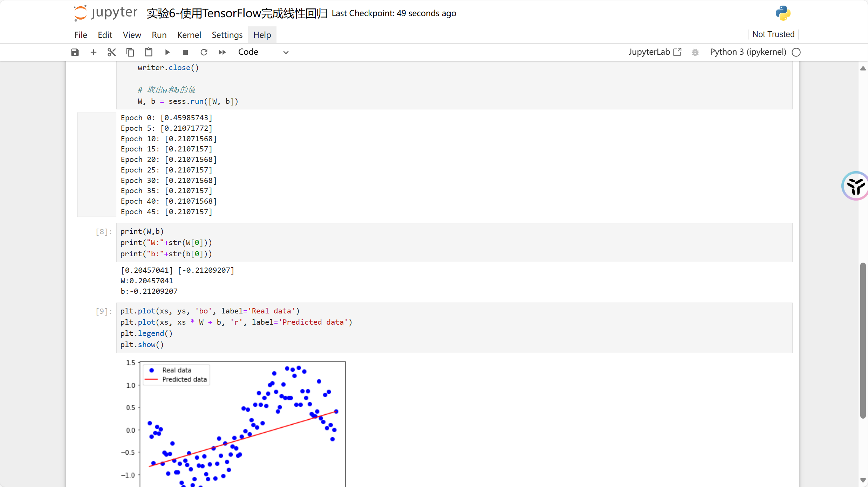
Task: Enable the debugger bug icon
Action: coord(695,52)
